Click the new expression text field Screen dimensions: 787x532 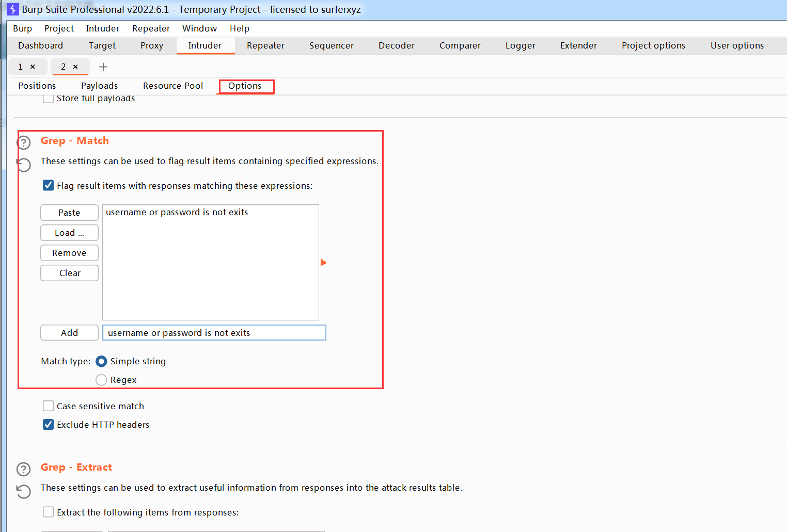(214, 333)
